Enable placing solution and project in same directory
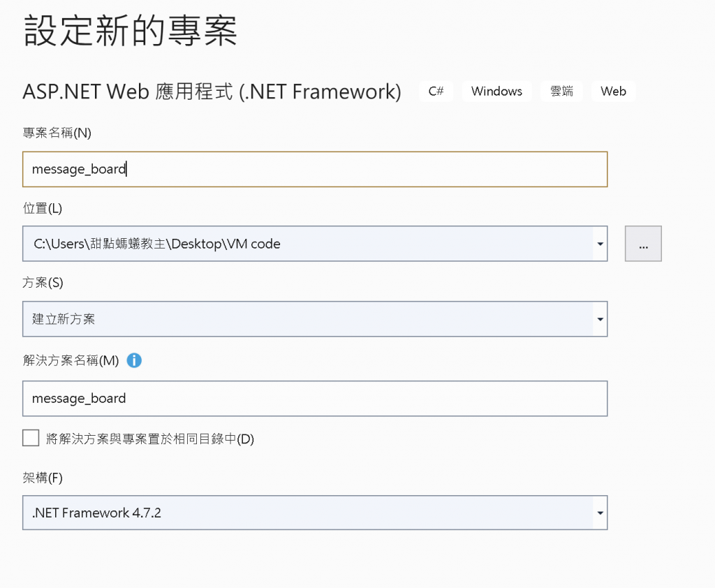This screenshot has height=588, width=715. click(x=31, y=438)
